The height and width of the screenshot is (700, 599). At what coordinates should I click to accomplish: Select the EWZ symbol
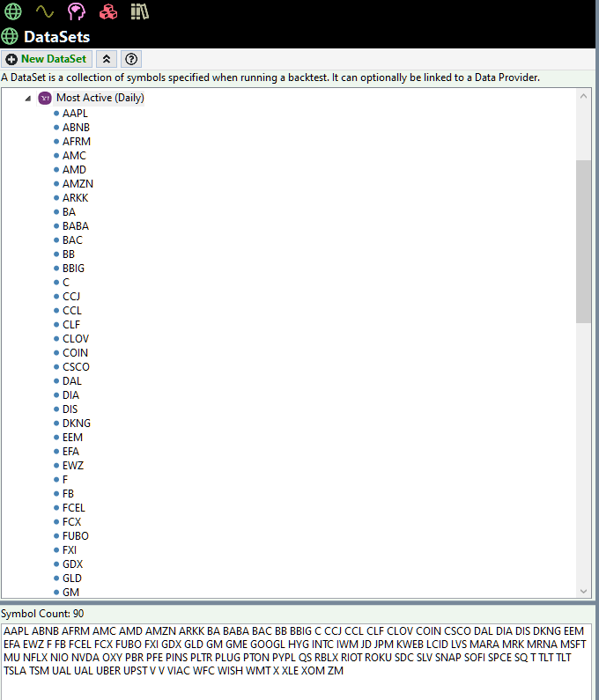73,465
